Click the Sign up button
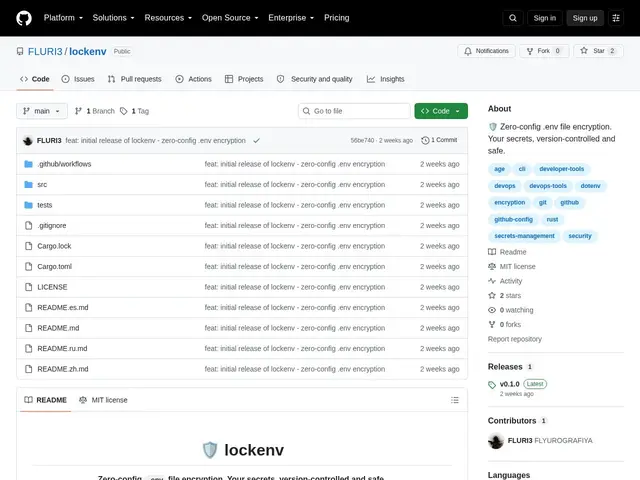Image resolution: width=640 pixels, height=480 pixels. click(584, 18)
